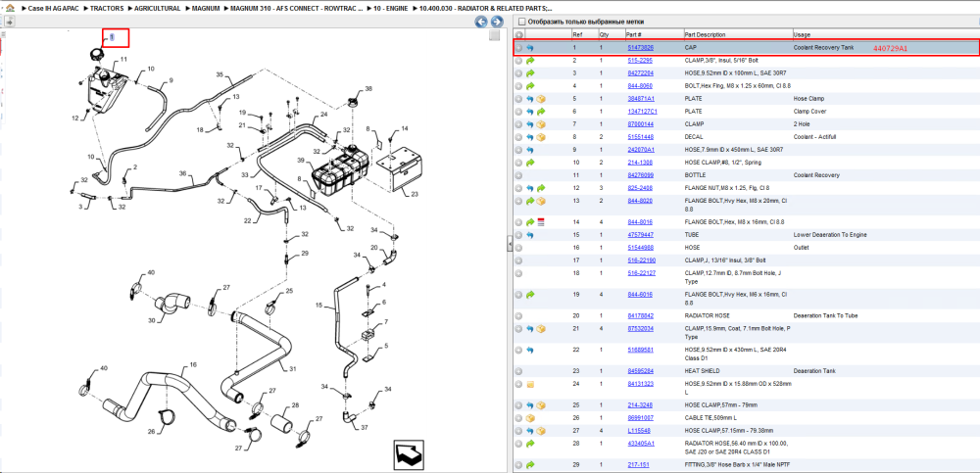
Task: Click package icon in row 86991007
Action: coord(530,417)
